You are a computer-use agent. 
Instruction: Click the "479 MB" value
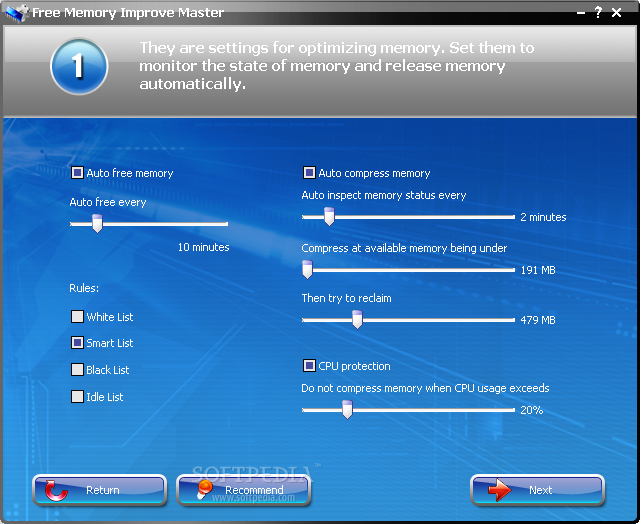[538, 320]
